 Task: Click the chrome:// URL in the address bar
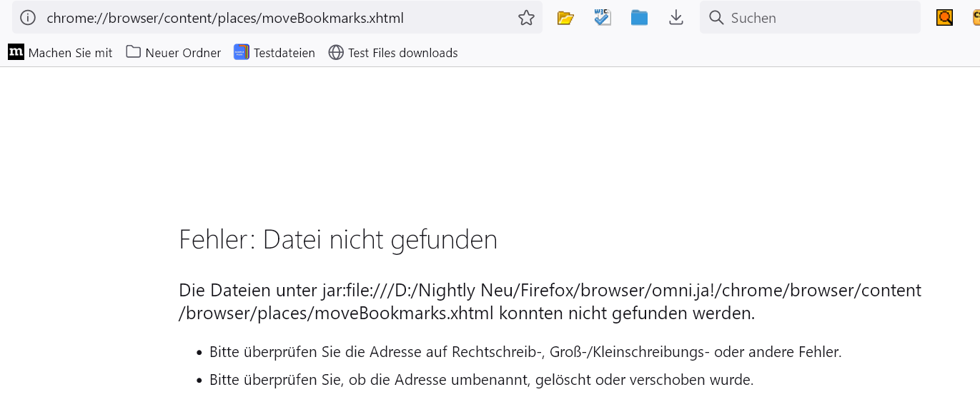(225, 18)
